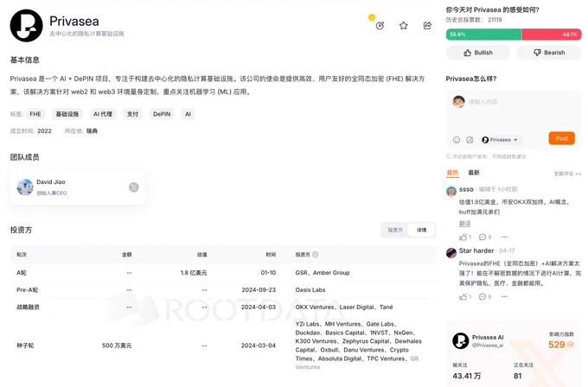Viewport: 588px width, 387px height.
Task: Click the comment box user avatar
Action: pyautogui.click(x=458, y=102)
